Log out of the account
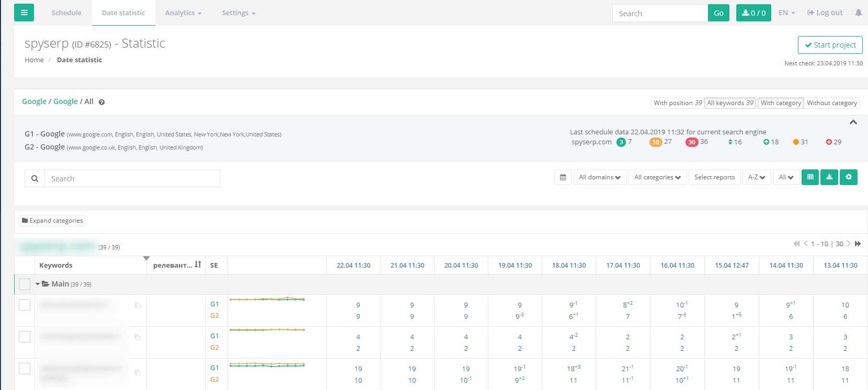Image resolution: width=868 pixels, height=390 pixels. point(825,13)
